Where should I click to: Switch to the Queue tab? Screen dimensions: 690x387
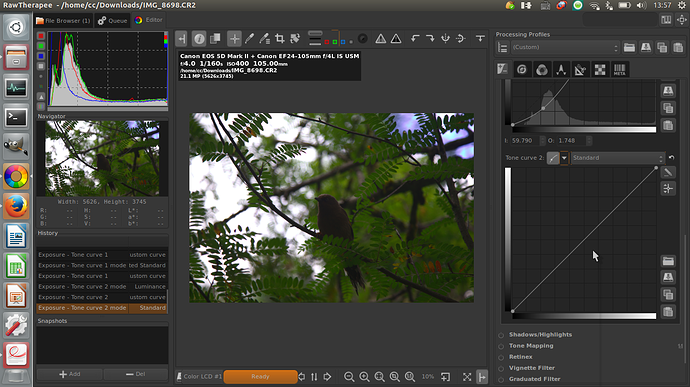(112, 21)
